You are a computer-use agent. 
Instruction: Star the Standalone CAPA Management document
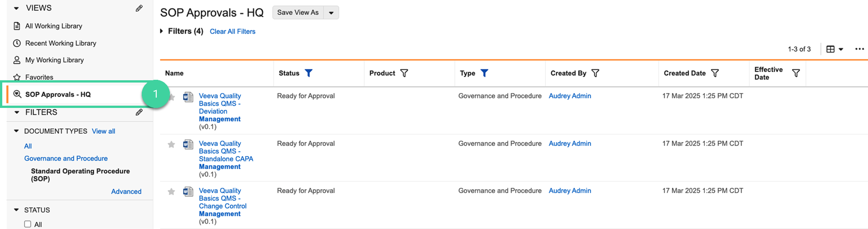click(x=171, y=145)
